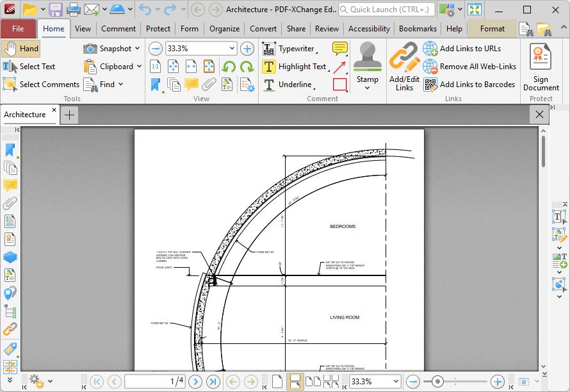Open a new document tab with plus

(69, 115)
